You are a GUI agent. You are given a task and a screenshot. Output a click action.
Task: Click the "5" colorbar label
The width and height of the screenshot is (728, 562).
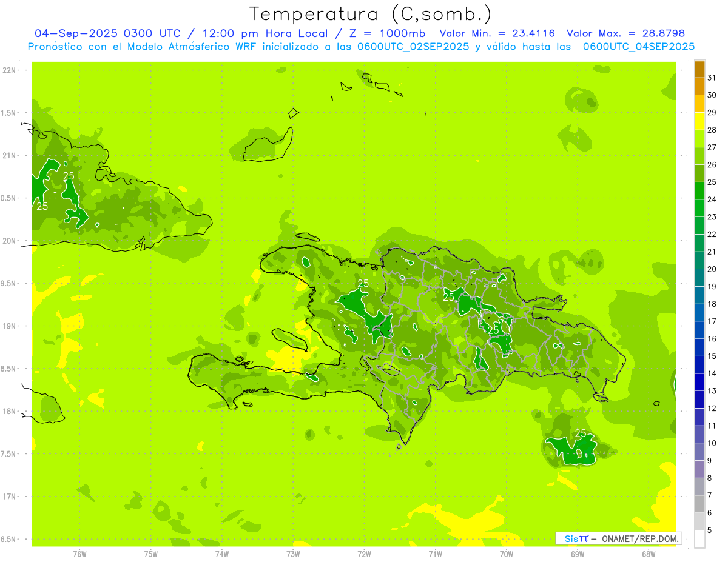(x=710, y=530)
